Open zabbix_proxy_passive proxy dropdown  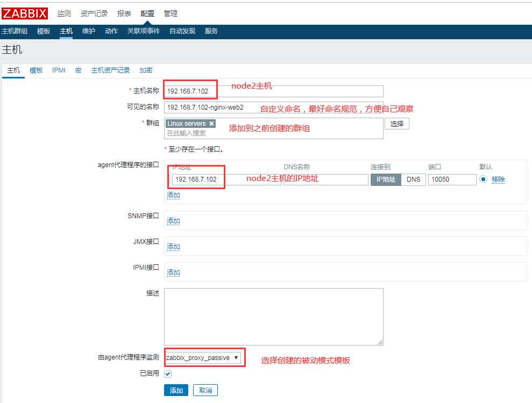click(x=203, y=357)
